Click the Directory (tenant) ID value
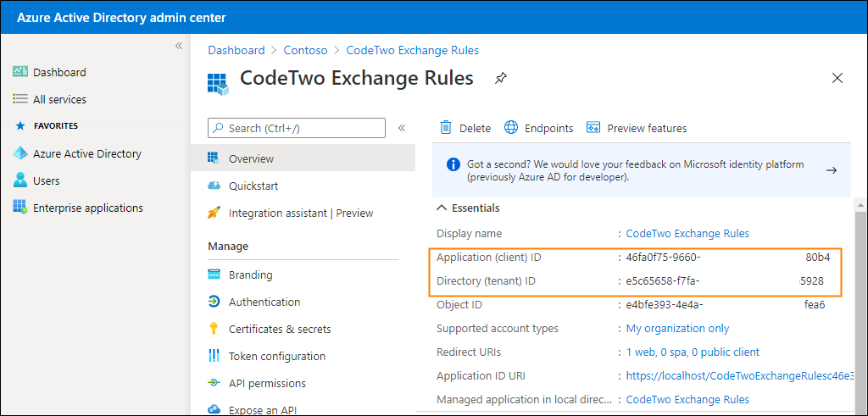The width and height of the screenshot is (868, 416). coord(725,281)
